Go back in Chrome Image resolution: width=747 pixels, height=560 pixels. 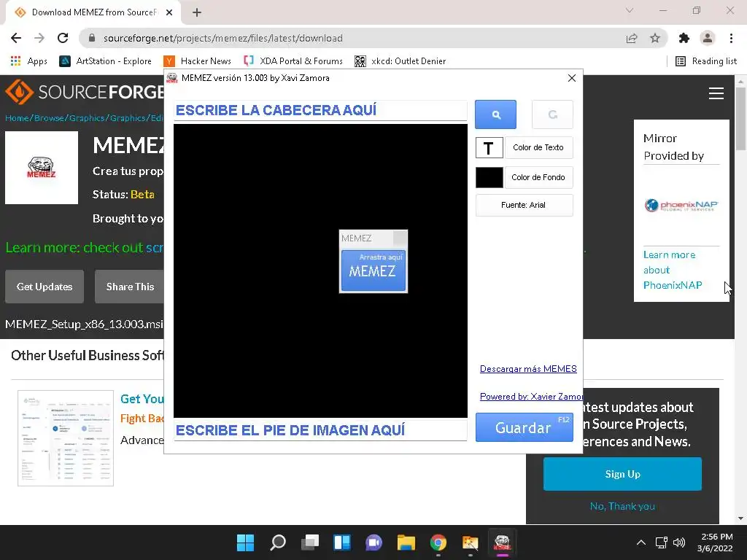tap(16, 38)
